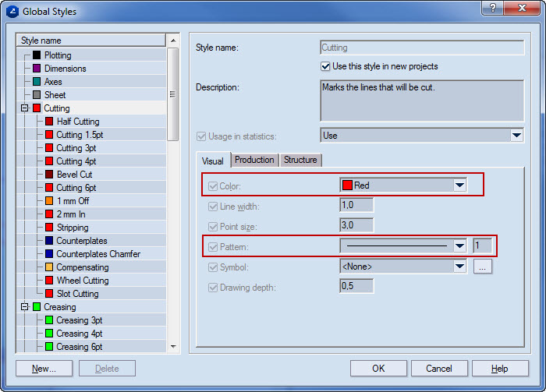Select the Plotting style black icon
This screenshot has width=546, height=392.
(x=37, y=55)
